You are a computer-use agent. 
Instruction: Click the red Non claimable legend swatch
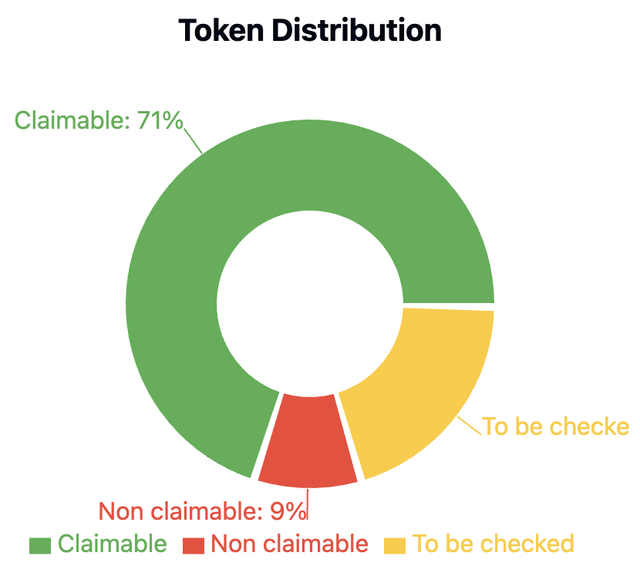(193, 545)
